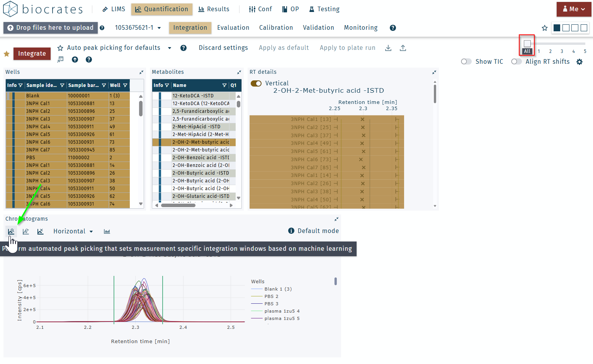Open the Validation tab
This screenshot has height=364, width=593.
[319, 28]
